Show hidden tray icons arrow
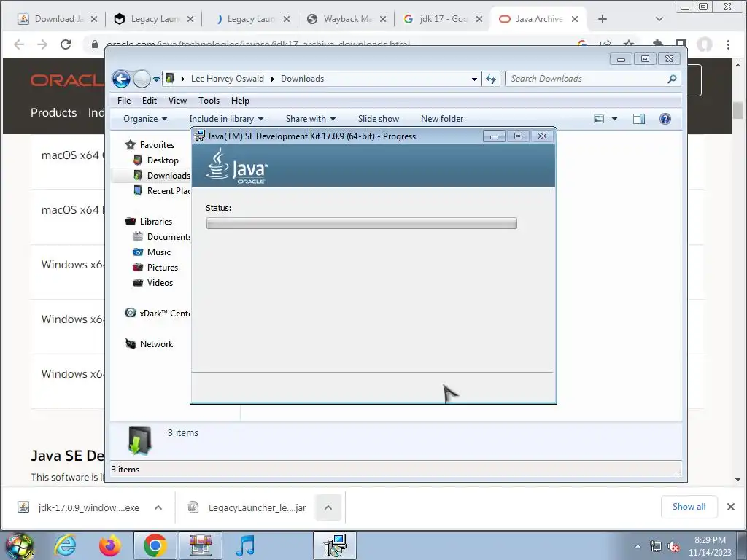 [638, 547]
